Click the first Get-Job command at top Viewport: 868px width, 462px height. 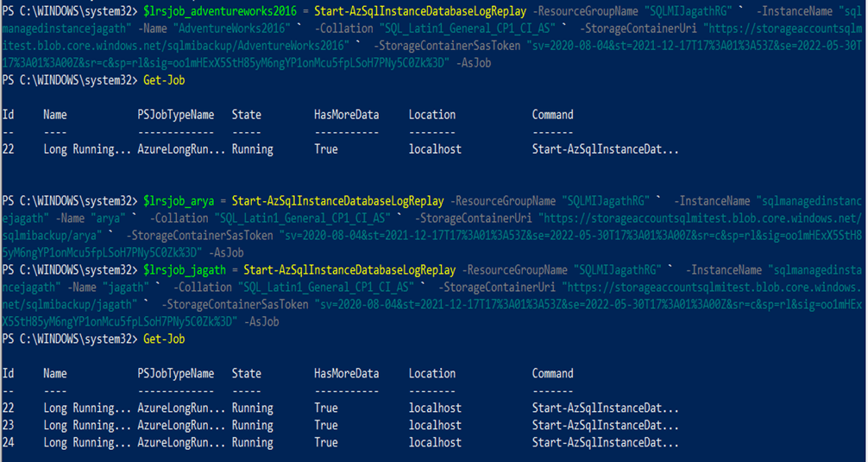(x=163, y=80)
